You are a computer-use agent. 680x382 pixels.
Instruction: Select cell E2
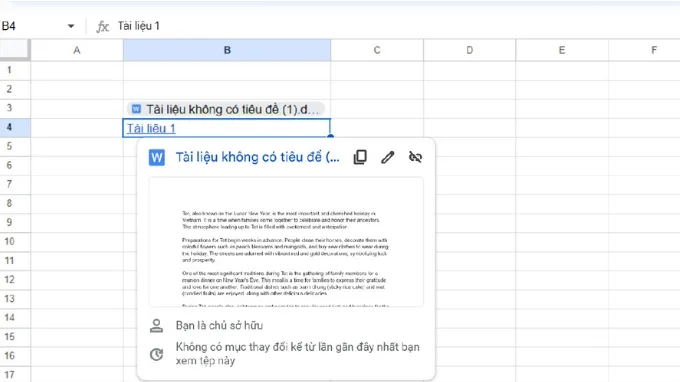point(562,89)
